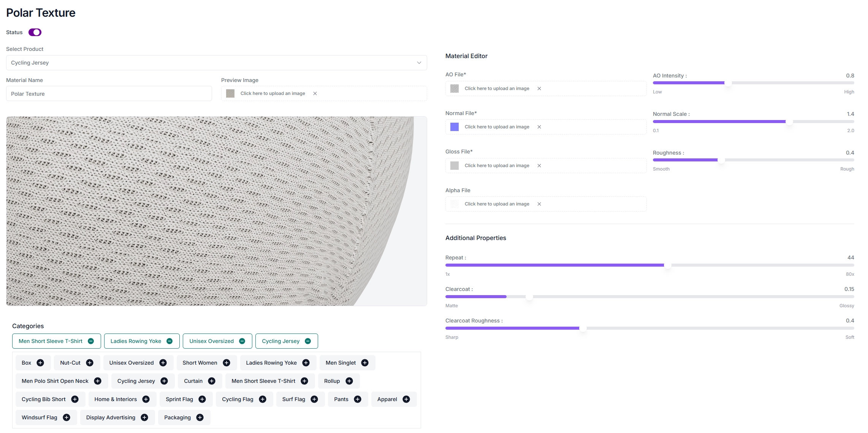Image resolution: width=868 pixels, height=433 pixels.
Task: Click the Normal File thumbnail swatch
Action: pyautogui.click(x=455, y=127)
